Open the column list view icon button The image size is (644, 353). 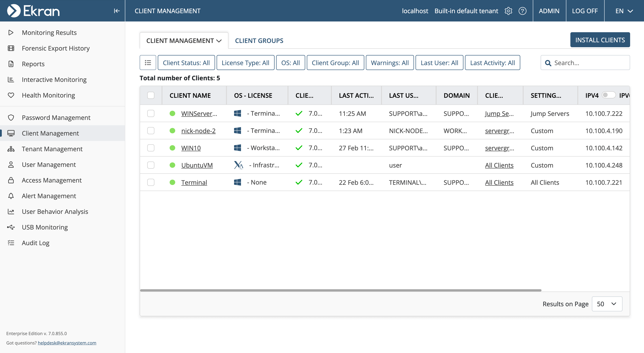[148, 62]
